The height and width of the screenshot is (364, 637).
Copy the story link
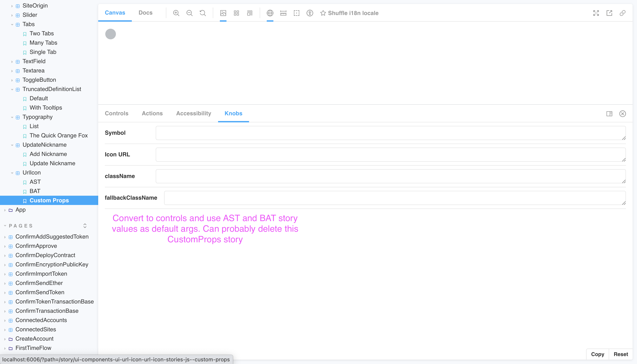pos(623,13)
